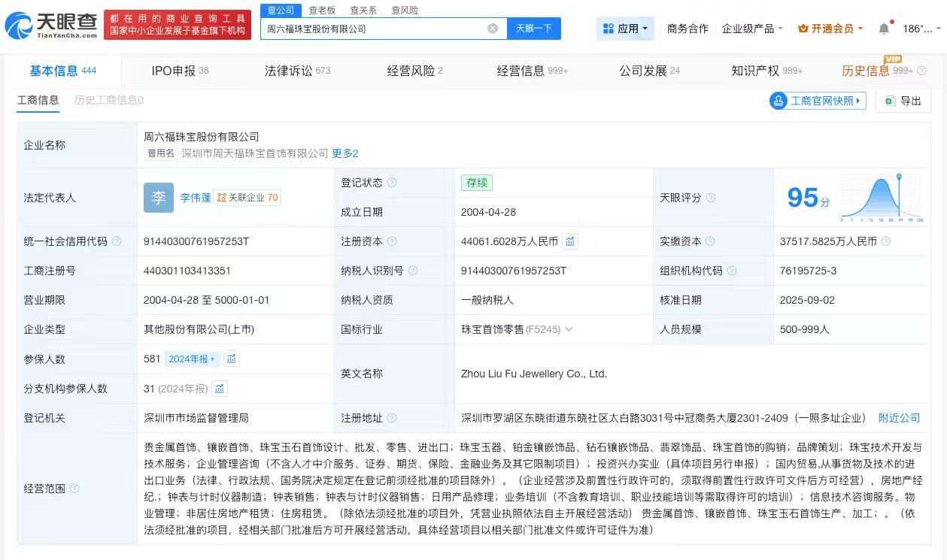This screenshot has height=560, width=947.
Task: Click help icon next to 实缴资本 label
Action: [711, 241]
